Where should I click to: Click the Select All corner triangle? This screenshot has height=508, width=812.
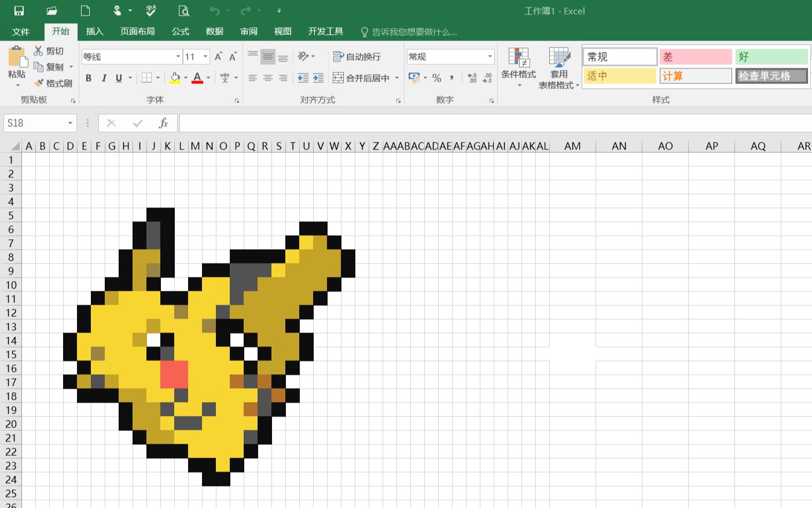click(14, 146)
